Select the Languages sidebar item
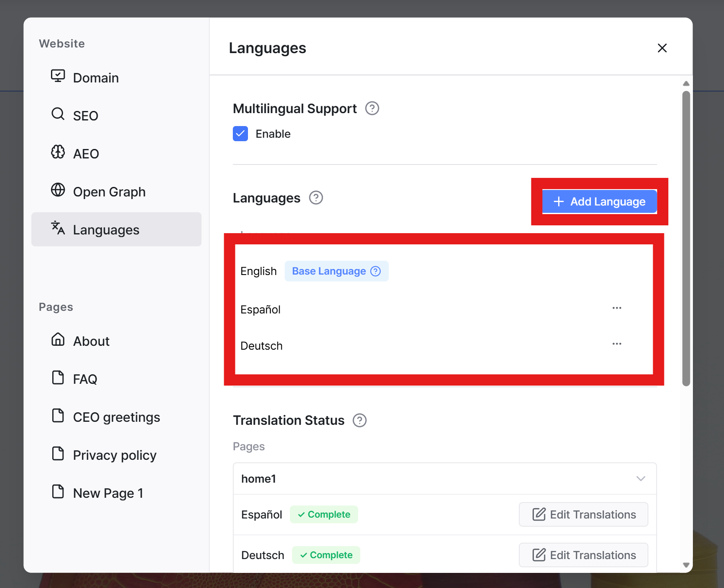724x588 pixels. pos(116,229)
